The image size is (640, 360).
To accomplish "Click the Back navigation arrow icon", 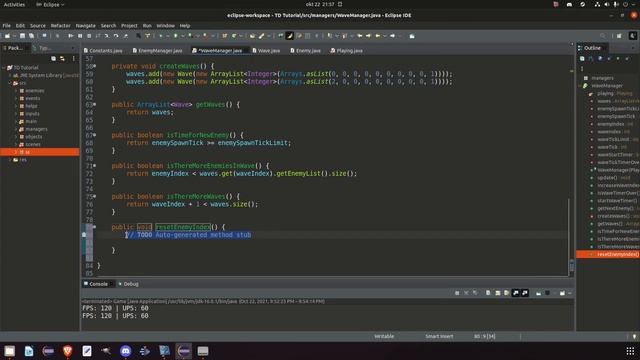I will (x=378, y=36).
